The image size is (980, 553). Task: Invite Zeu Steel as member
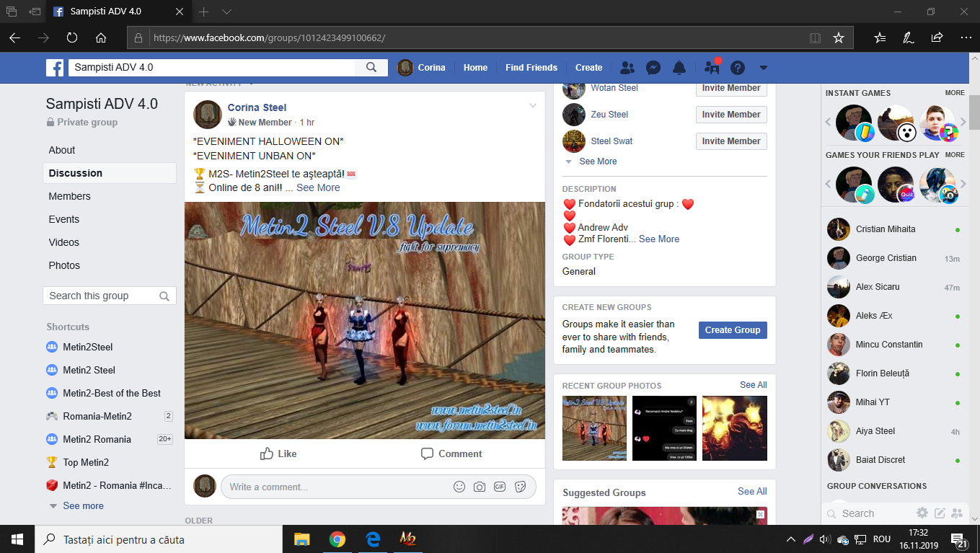click(x=731, y=115)
